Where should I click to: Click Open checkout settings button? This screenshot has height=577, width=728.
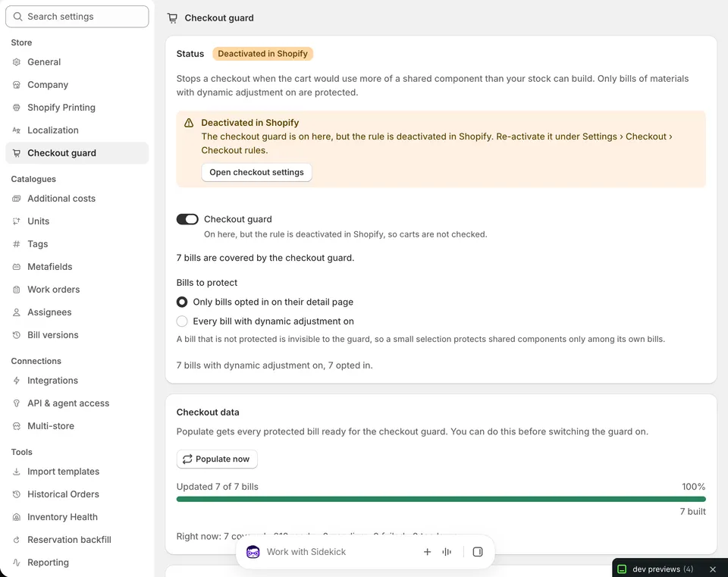pyautogui.click(x=256, y=172)
